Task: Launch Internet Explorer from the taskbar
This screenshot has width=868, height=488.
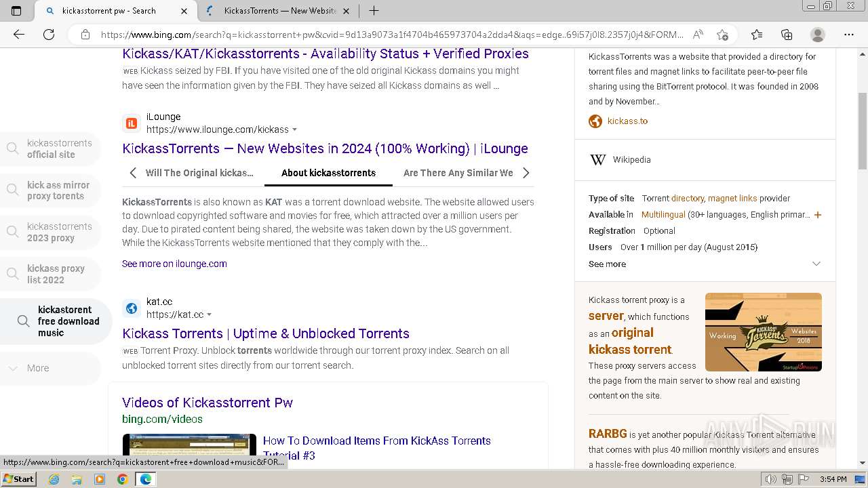Action: (54, 479)
